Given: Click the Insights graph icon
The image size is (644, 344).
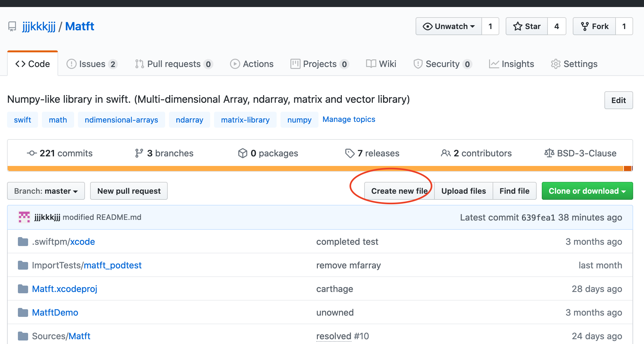Looking at the screenshot, I should pos(494,64).
